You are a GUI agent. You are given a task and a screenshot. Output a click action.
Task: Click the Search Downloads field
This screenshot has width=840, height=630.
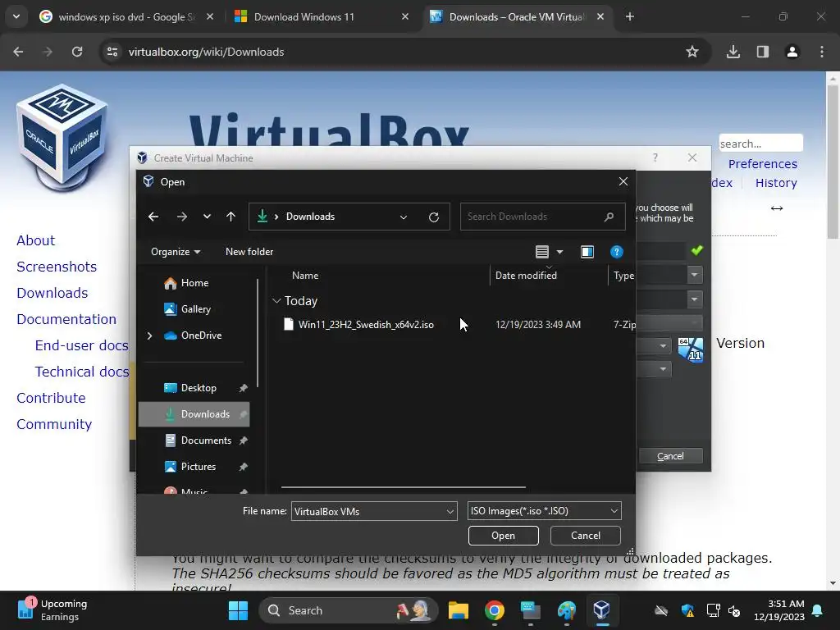tap(543, 217)
